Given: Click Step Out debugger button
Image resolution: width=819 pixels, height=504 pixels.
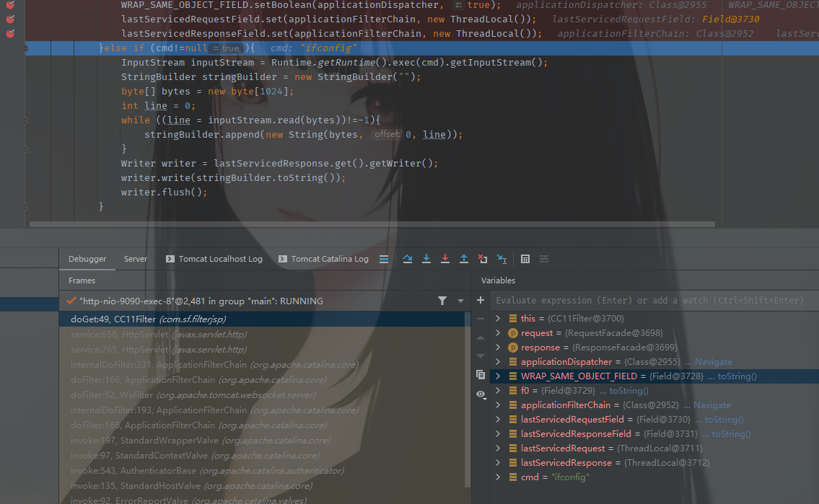Looking at the screenshot, I should click(x=464, y=260).
